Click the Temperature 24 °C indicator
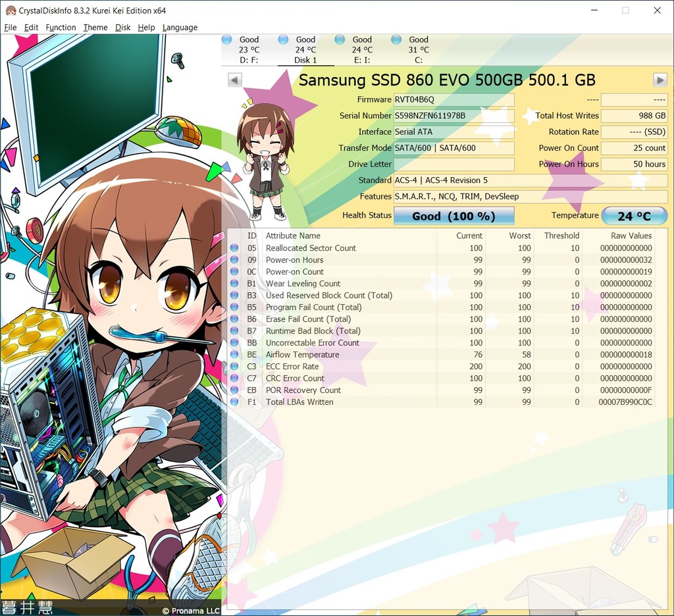674x616 pixels. pos(634,215)
